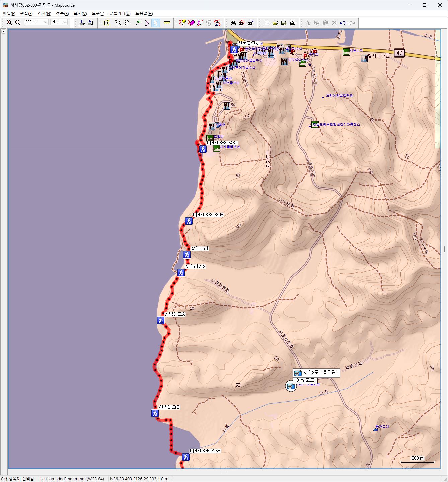The width and height of the screenshot is (448, 482).
Task: Click the zoom out magnifier icon
Action: [x=18, y=23]
